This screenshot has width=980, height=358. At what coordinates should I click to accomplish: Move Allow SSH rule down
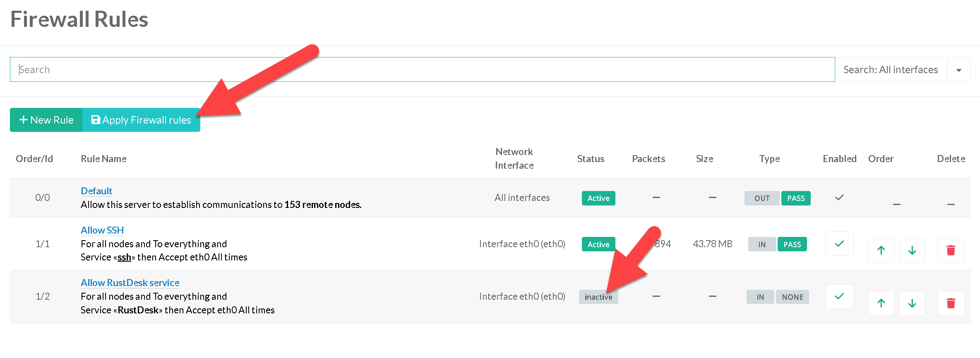(x=912, y=250)
